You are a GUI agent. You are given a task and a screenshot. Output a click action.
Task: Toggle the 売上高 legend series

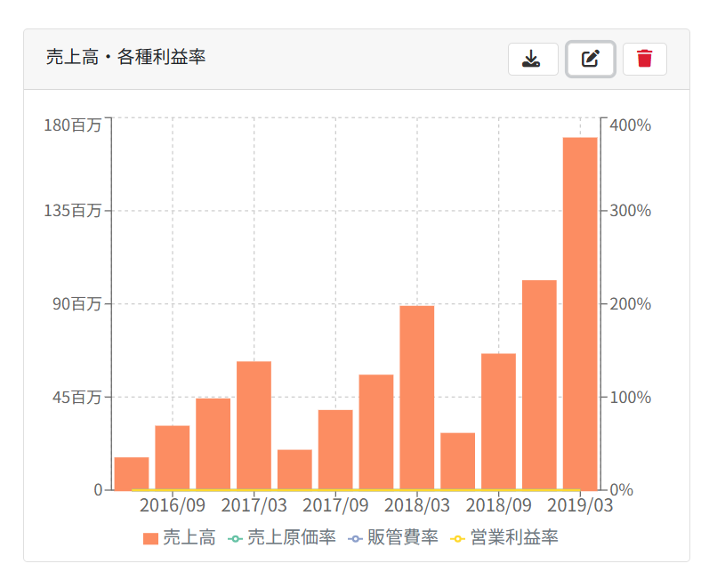click(x=180, y=538)
